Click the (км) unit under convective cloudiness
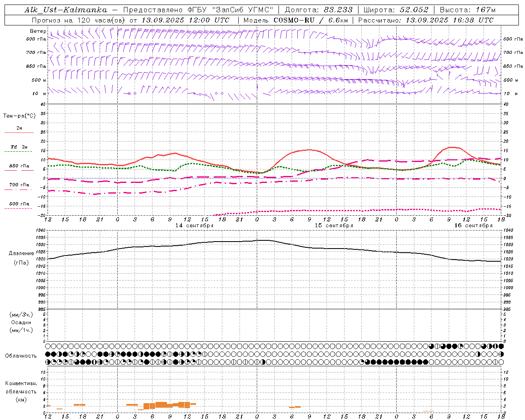Screen dimensions: 525x420 click(21, 399)
